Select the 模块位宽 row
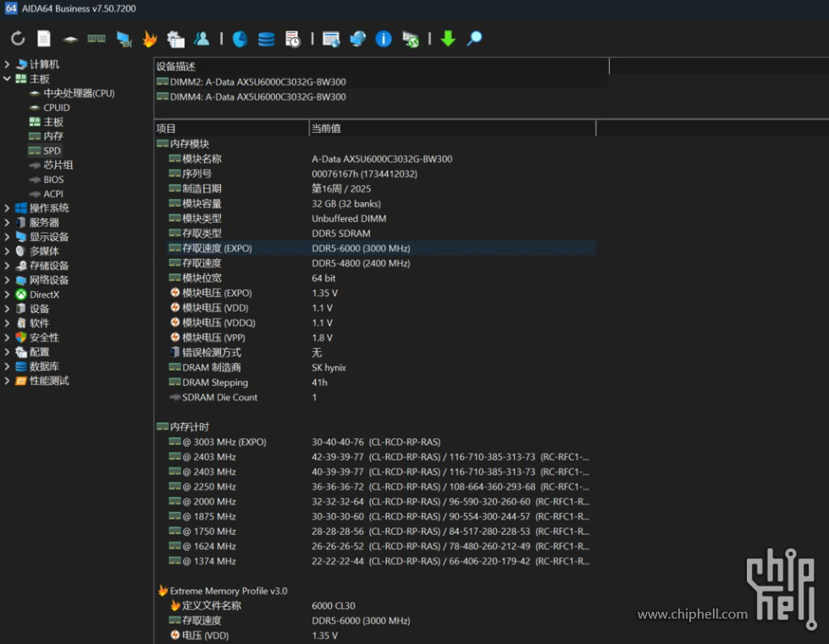This screenshot has height=644, width=829. 382,278
